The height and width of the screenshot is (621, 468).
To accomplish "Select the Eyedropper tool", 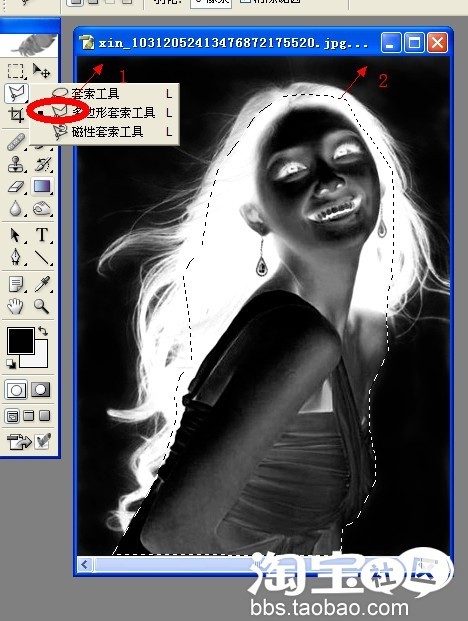I will click(x=42, y=284).
